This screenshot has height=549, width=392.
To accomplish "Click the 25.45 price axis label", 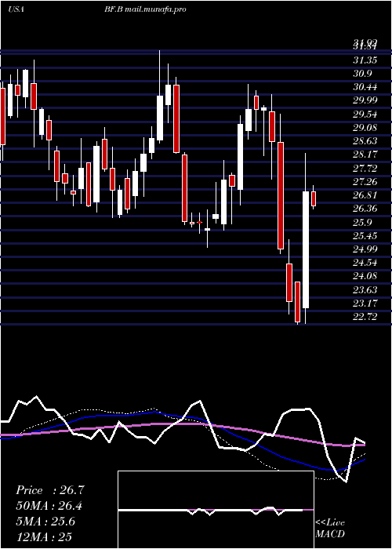I will 365,235.
